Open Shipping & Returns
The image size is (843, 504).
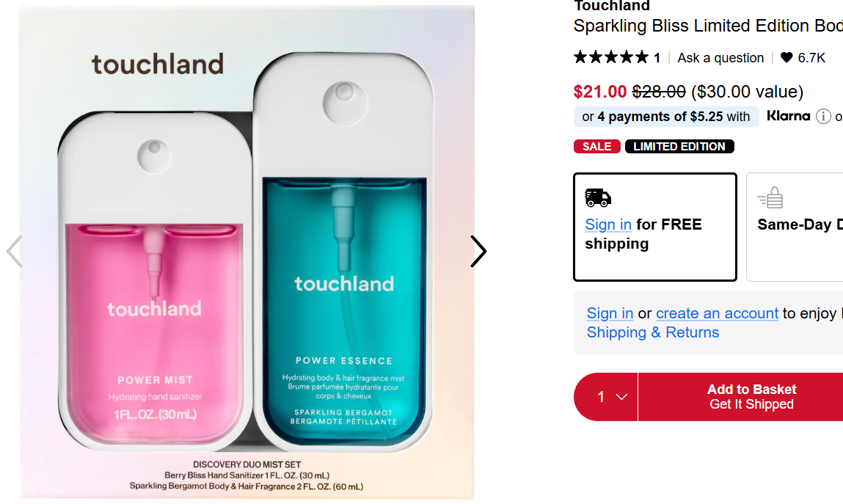[652, 332]
